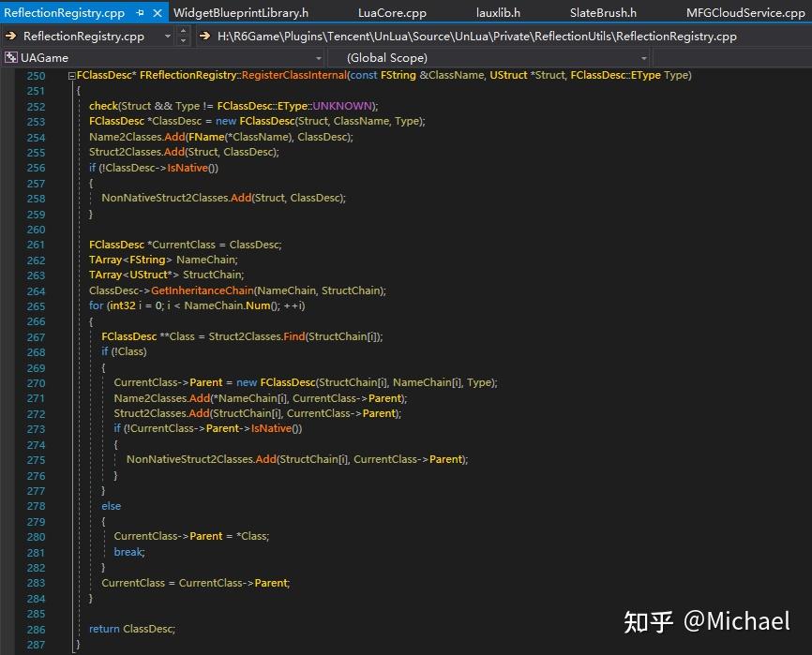This screenshot has height=655, width=812.
Task: Click line number 265 in the gutter
Action: 36,306
